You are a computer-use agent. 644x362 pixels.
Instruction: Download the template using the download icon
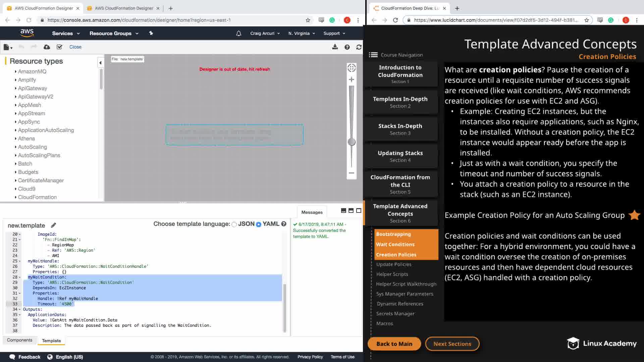(335, 47)
